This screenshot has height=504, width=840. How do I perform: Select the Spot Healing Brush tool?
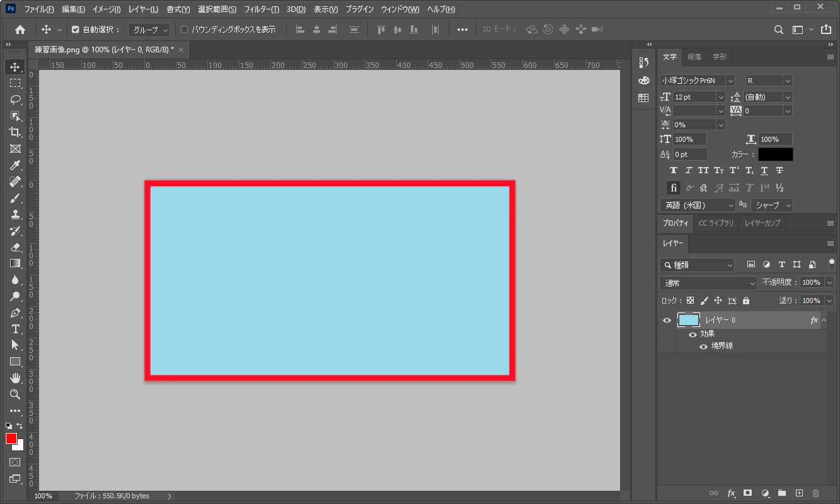(15, 181)
